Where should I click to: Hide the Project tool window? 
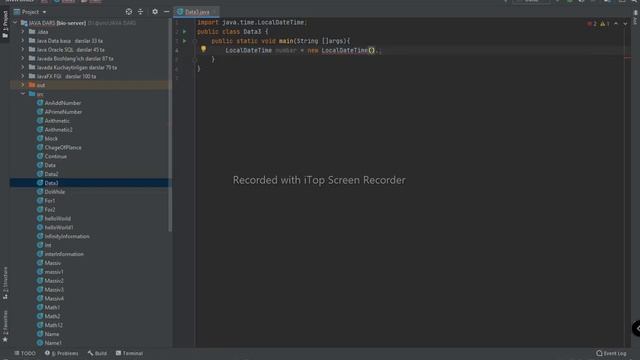tap(167, 12)
